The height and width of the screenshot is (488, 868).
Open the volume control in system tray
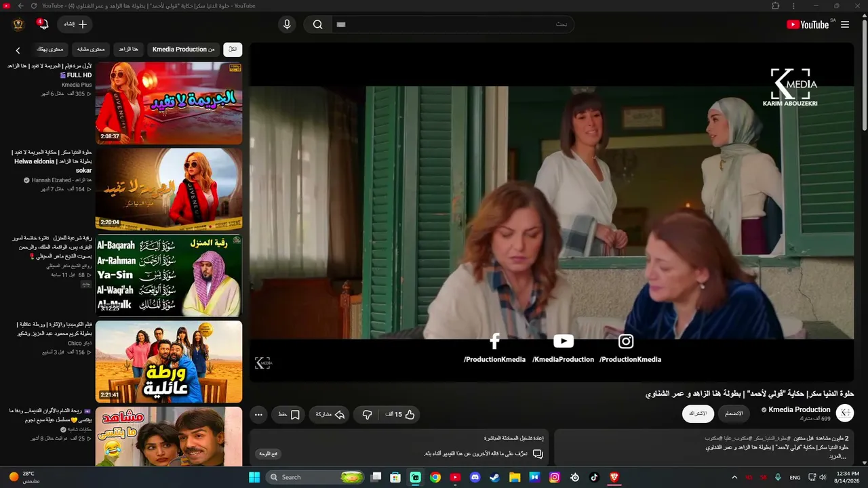coord(823,477)
